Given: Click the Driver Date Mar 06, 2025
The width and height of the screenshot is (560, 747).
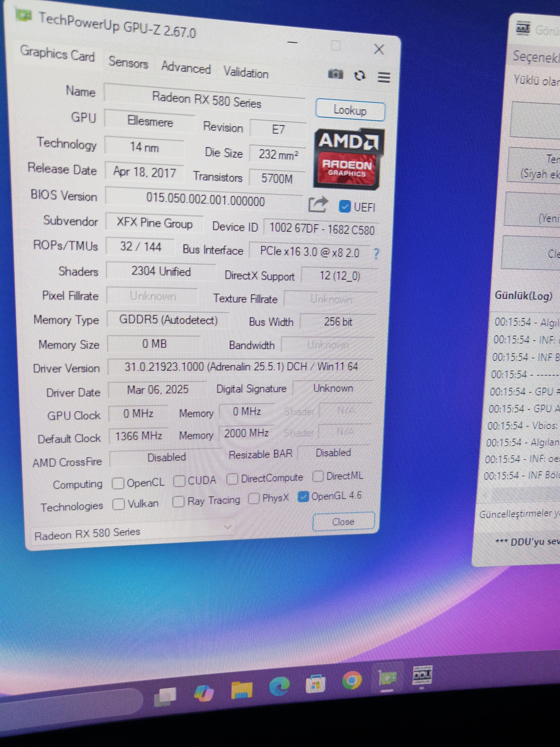Looking at the screenshot, I should tap(158, 389).
